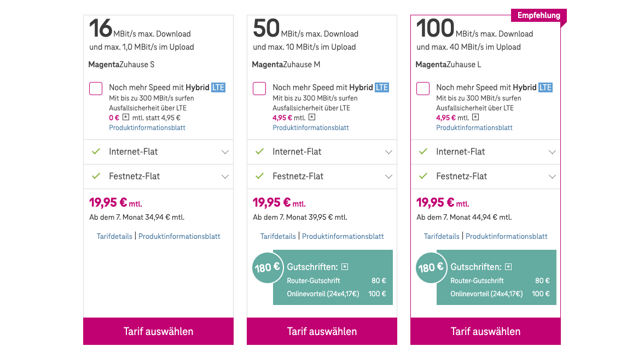The width and height of the screenshot is (644, 358).
Task: Click the 180 € circle badge in M tariff
Action: 268,268
